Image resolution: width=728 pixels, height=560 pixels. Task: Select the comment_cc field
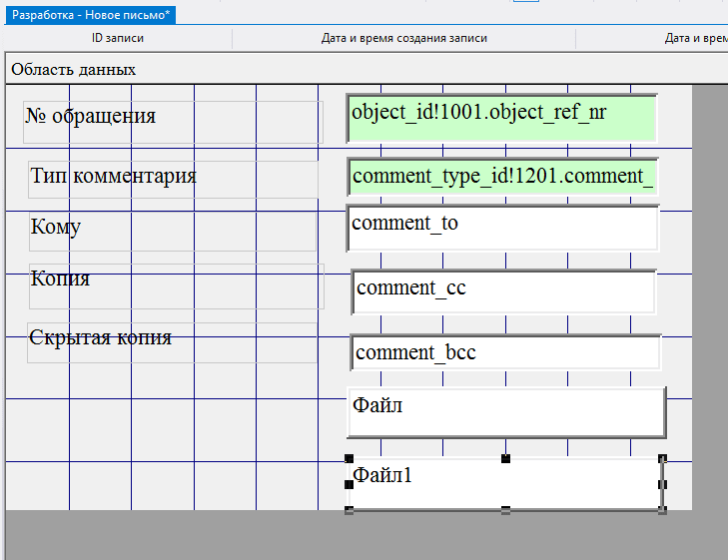tap(504, 291)
